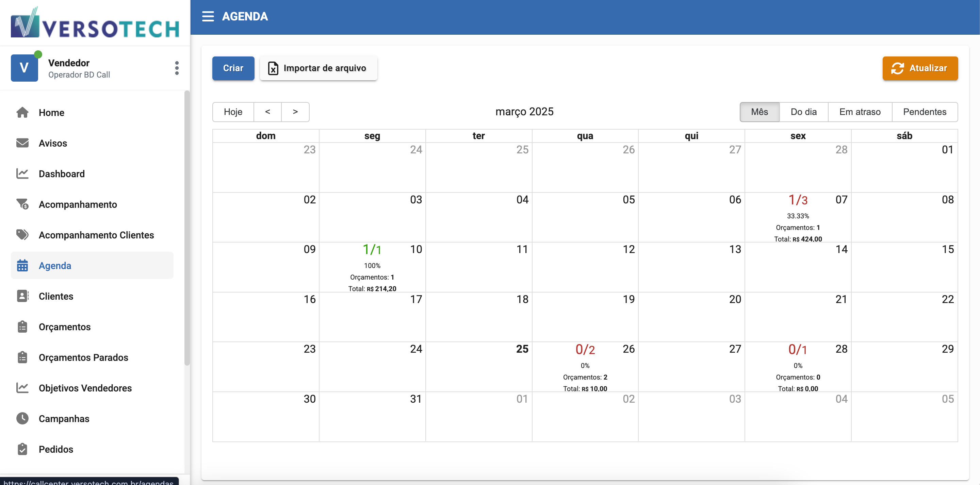Open the Pendentes tab
This screenshot has height=485, width=980.
pos(924,112)
